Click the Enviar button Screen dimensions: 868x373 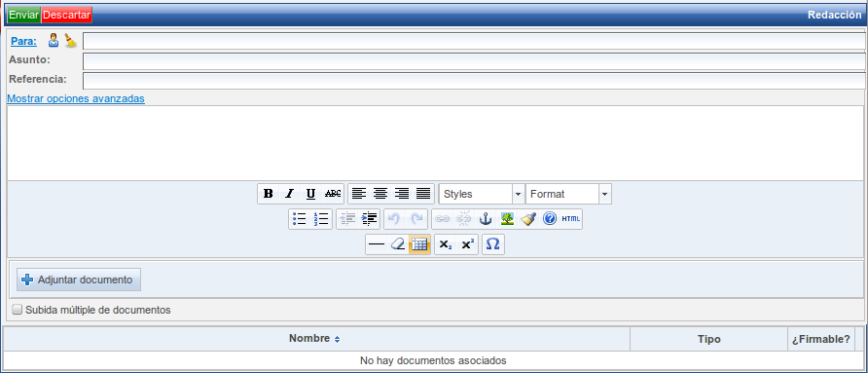click(23, 15)
